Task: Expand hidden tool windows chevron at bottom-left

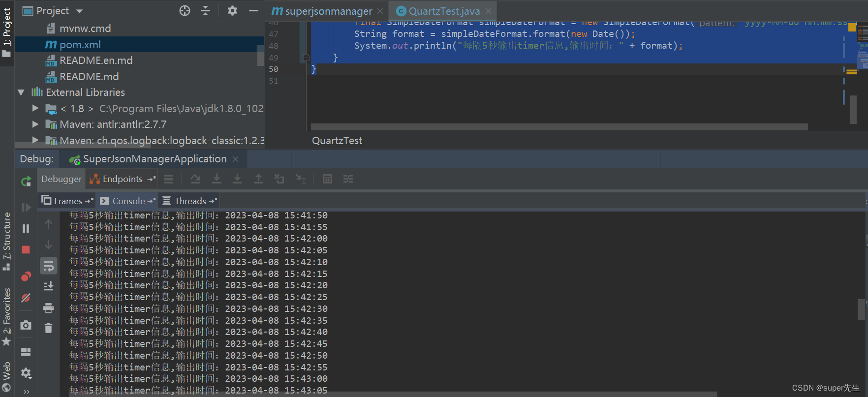Action: tap(26, 392)
